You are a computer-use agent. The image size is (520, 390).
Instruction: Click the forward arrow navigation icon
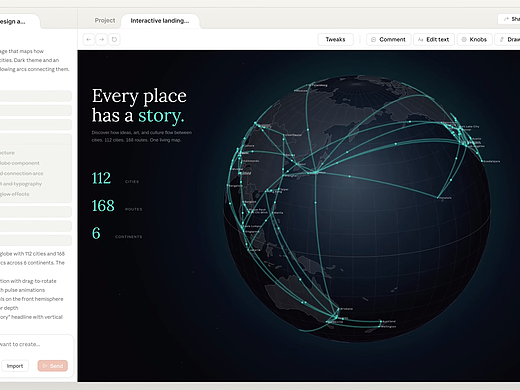[102, 39]
